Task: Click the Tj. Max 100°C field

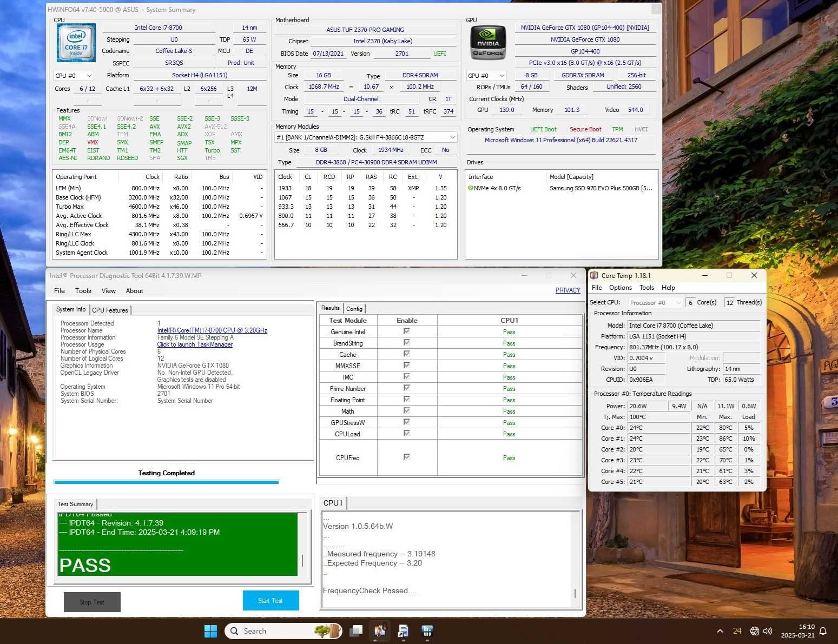Action: point(658,417)
